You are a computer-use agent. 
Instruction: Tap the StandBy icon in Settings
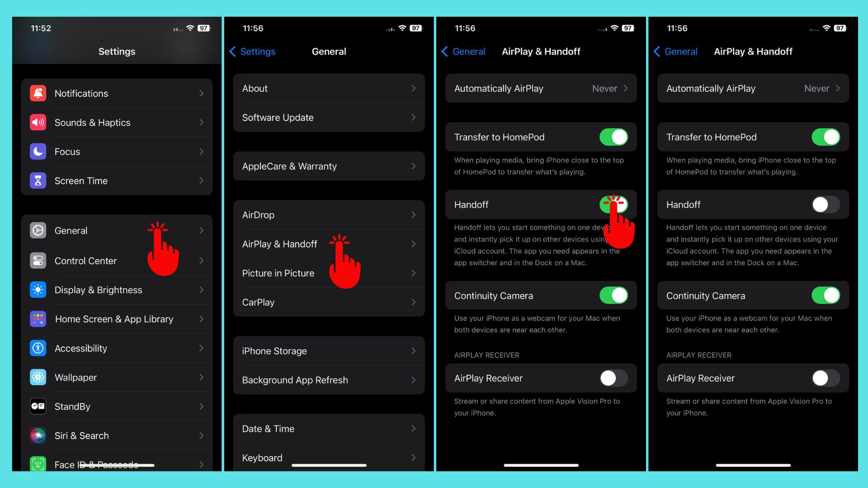(x=38, y=406)
